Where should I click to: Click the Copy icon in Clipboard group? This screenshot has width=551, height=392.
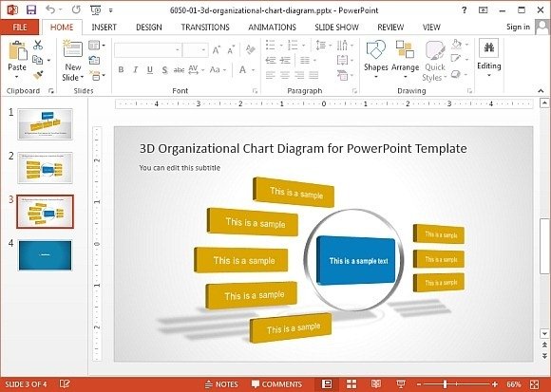38,60
